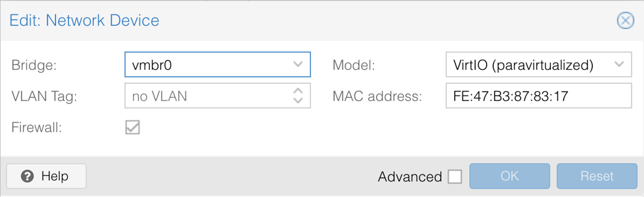
Task: Close the Edit Network Device dialog
Action: [x=625, y=20]
